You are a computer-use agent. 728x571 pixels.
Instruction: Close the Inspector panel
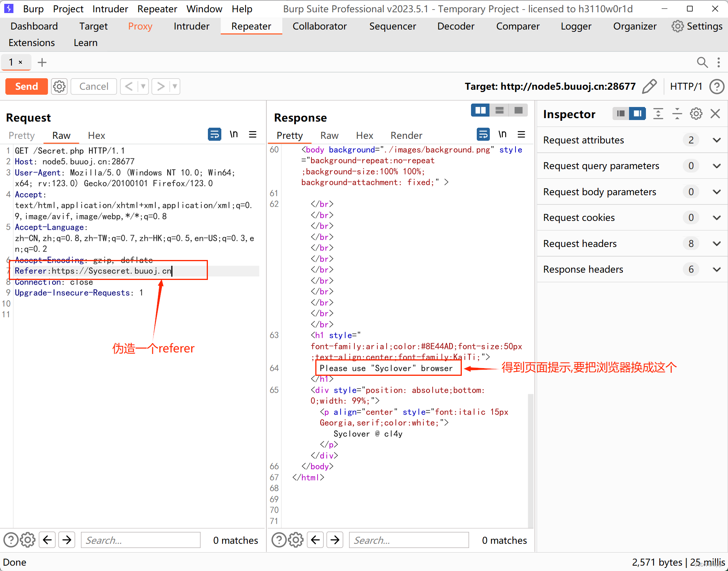coord(715,114)
